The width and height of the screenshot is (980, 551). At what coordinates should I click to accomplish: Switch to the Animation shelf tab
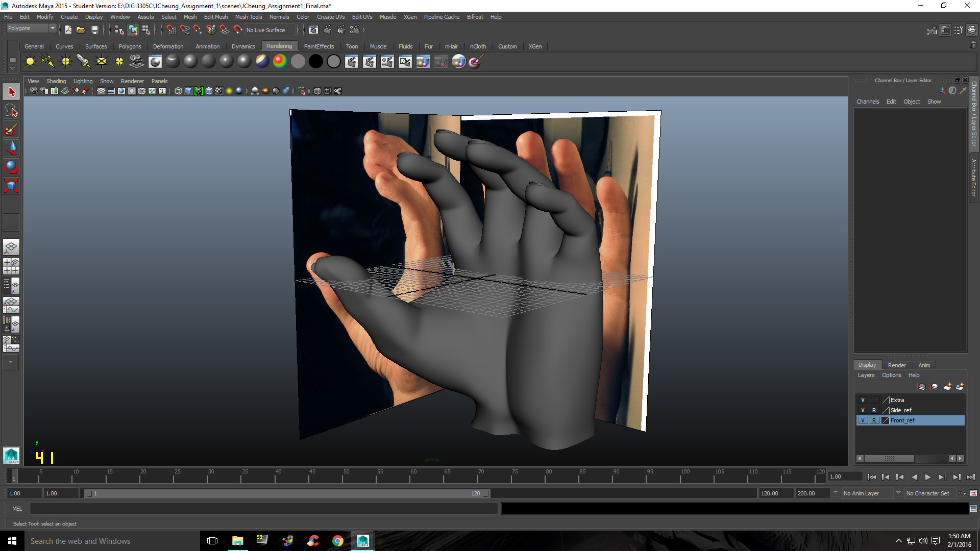tap(208, 46)
